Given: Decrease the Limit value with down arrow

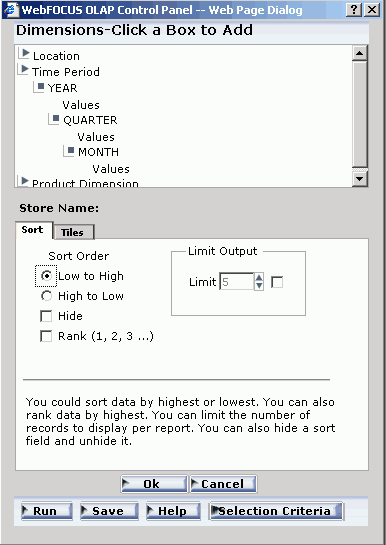Looking at the screenshot, I should [x=259, y=286].
